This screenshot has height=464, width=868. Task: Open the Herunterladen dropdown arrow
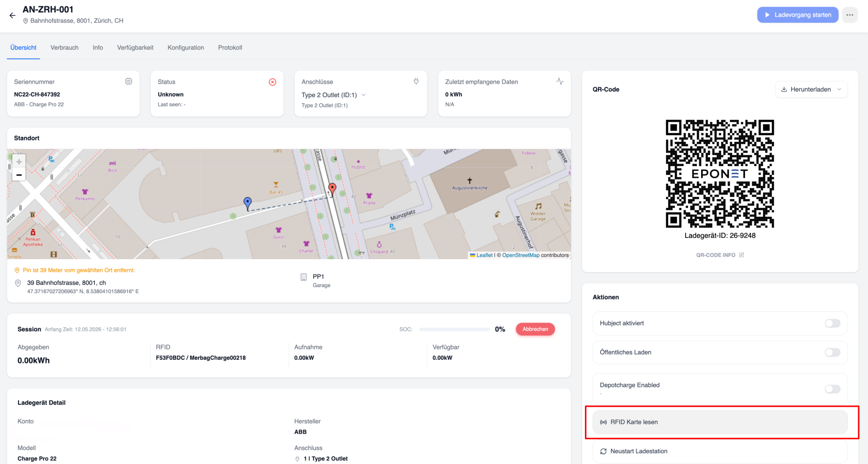click(x=839, y=89)
